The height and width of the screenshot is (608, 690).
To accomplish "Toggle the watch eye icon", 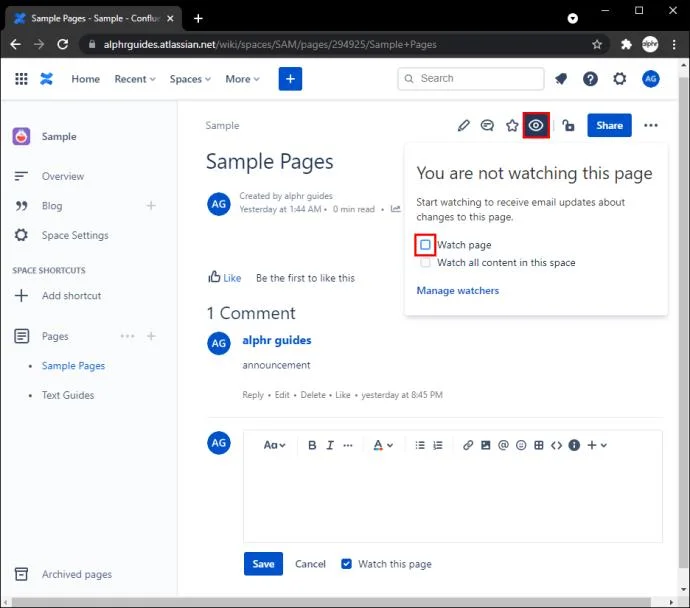I will (x=536, y=126).
